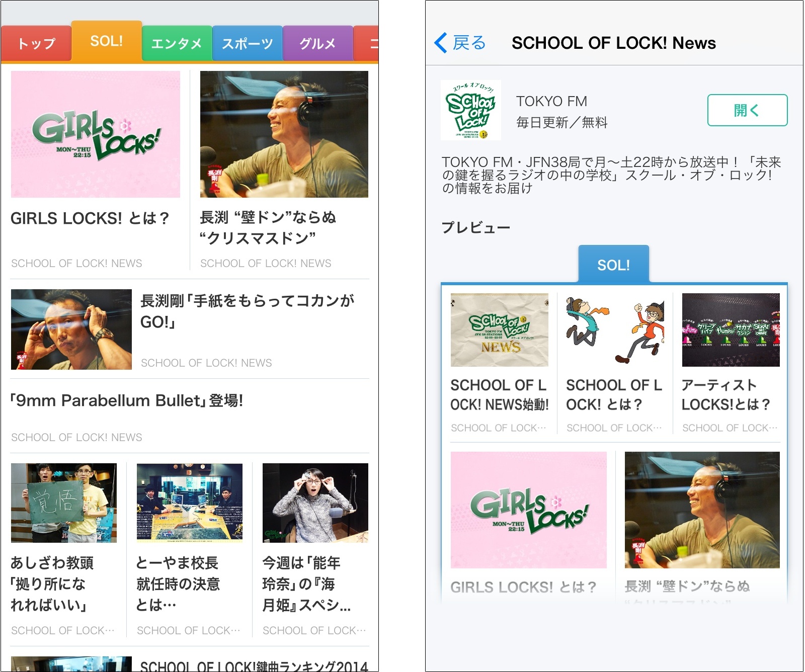Open article GIRLS LOCKS! とは？ in left feed

[x=90, y=218]
